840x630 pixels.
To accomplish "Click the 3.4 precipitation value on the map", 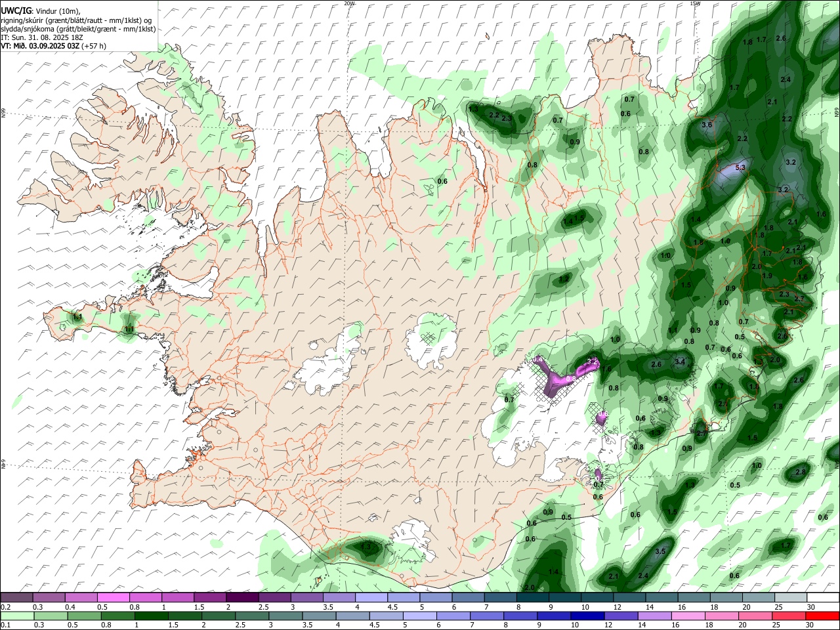I will [x=681, y=362].
